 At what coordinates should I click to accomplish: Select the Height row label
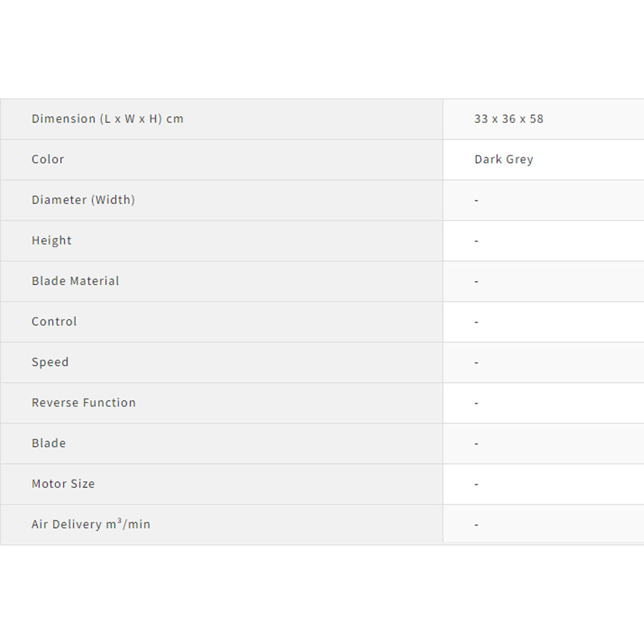pyautogui.click(x=51, y=240)
